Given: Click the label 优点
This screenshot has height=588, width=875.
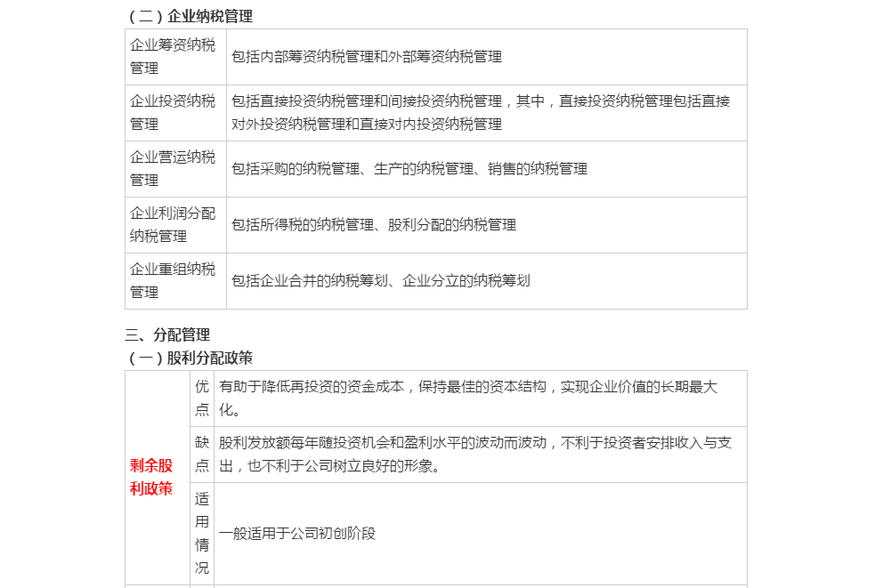Looking at the screenshot, I should (200, 399).
